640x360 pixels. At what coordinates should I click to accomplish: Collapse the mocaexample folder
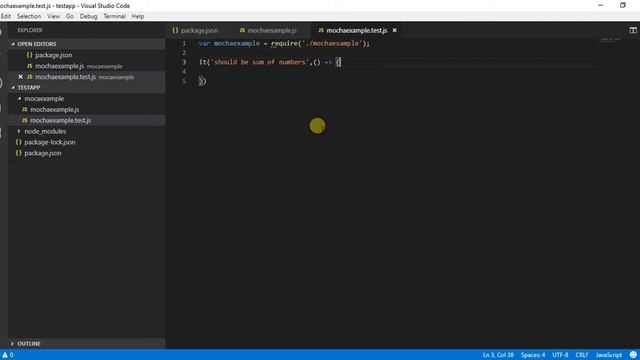44,98
